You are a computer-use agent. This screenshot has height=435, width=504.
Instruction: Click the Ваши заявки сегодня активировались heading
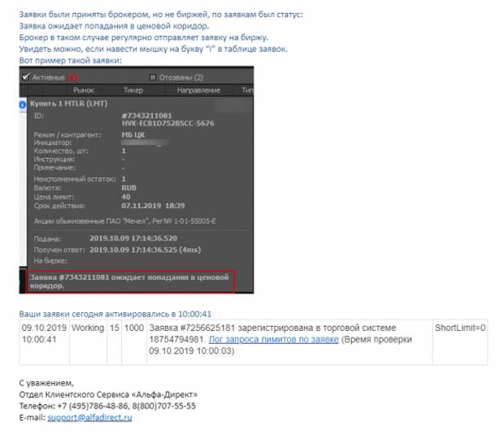pos(116,313)
